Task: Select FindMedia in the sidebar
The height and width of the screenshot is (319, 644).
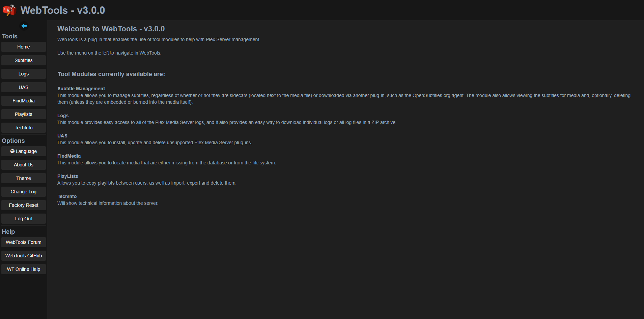Action: [24, 101]
